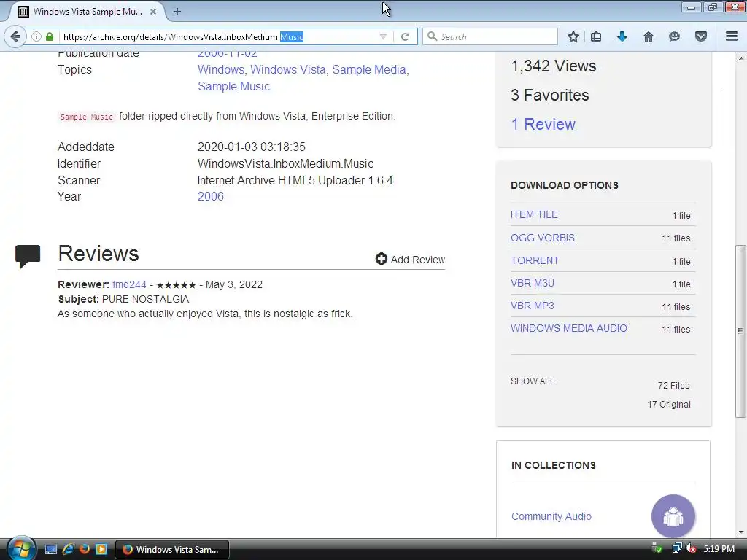Click the '3 Favorites' text
The width and height of the screenshot is (747, 560).
click(x=550, y=95)
